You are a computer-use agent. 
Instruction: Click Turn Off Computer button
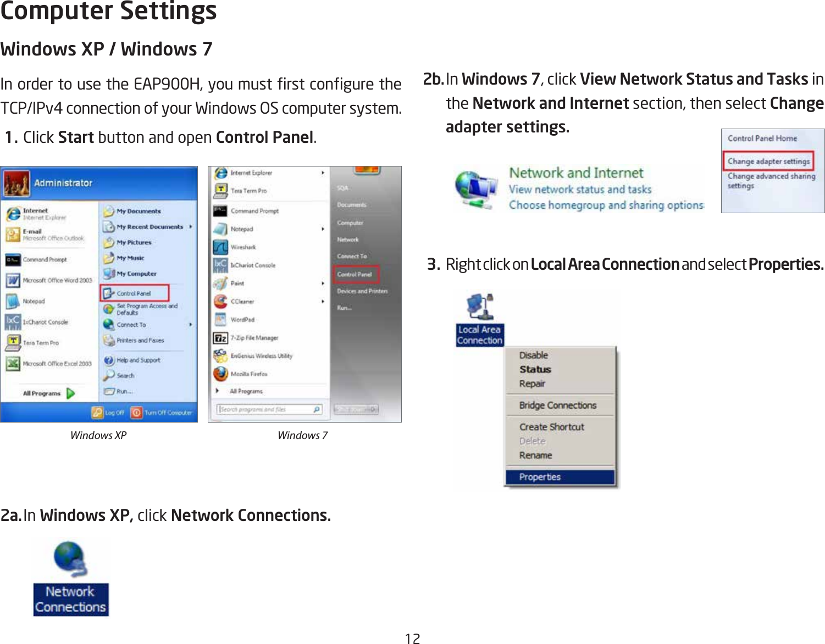162,412
